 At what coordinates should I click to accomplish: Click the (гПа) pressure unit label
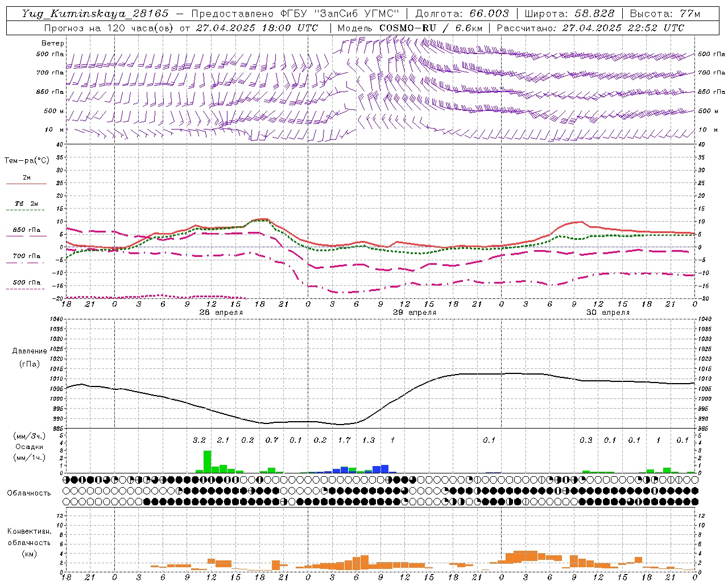point(30,364)
